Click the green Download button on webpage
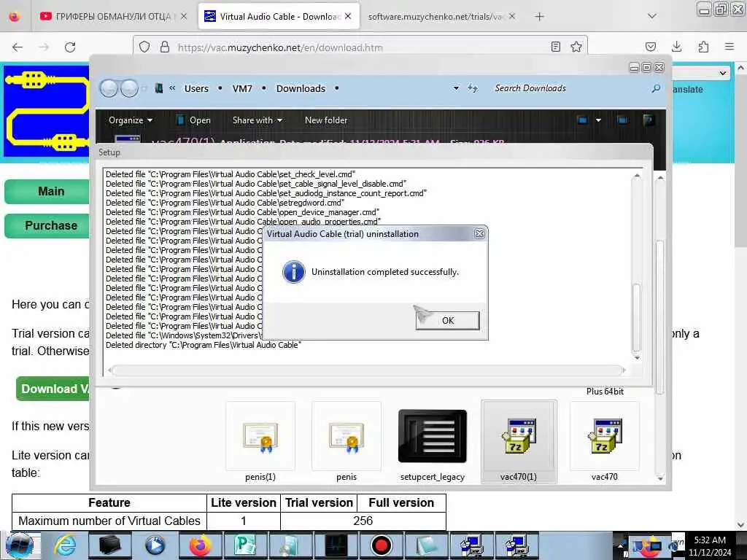This screenshot has height=560, width=747. [x=53, y=389]
